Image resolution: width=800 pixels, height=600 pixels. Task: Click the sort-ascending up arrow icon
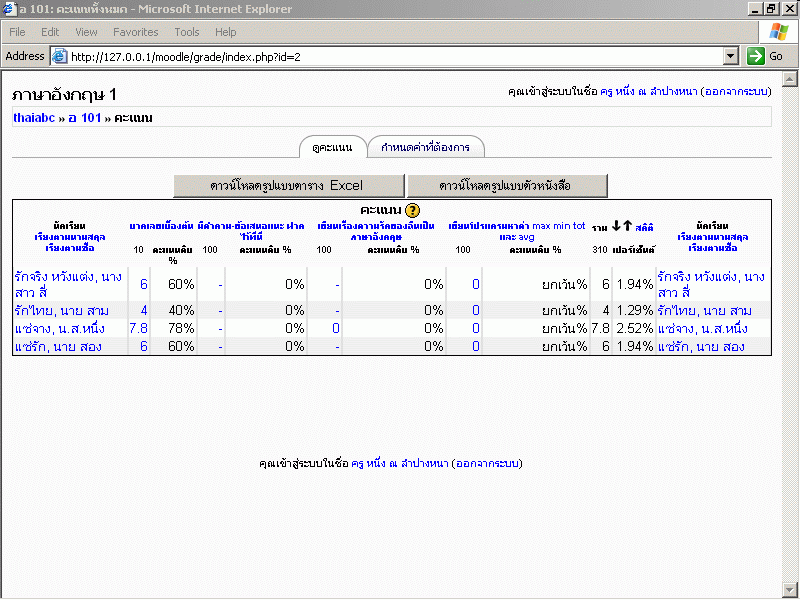click(x=628, y=226)
